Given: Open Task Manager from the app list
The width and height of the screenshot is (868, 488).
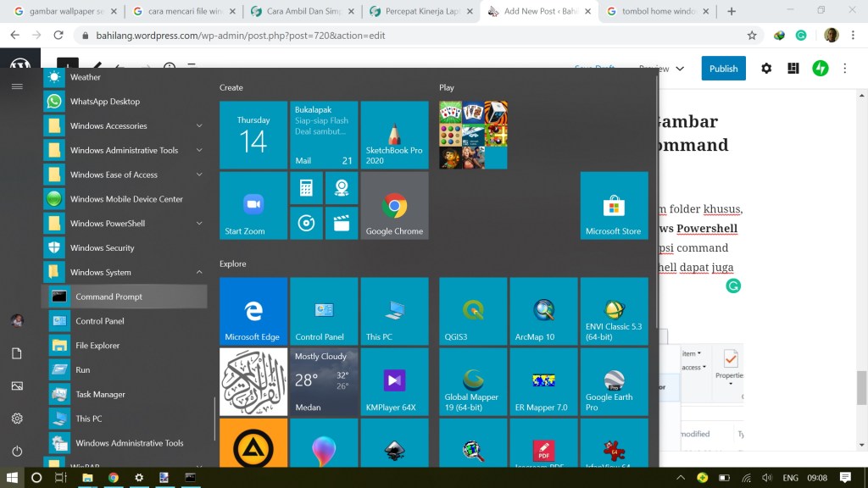Looking at the screenshot, I should [x=100, y=395].
